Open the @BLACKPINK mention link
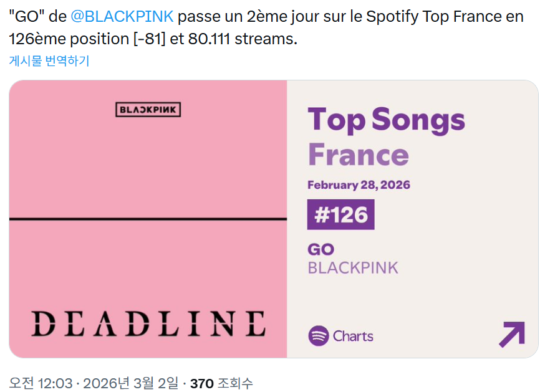 [122, 17]
